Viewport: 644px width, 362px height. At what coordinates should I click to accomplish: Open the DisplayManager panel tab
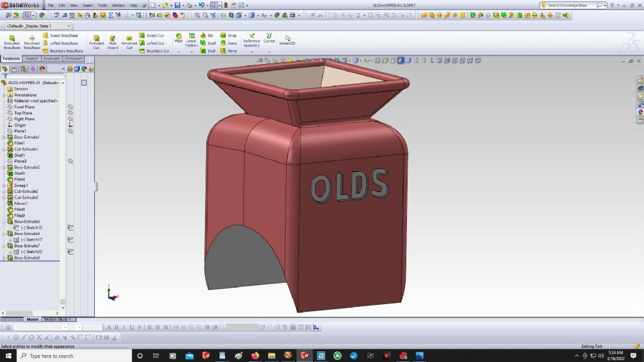(x=42, y=69)
